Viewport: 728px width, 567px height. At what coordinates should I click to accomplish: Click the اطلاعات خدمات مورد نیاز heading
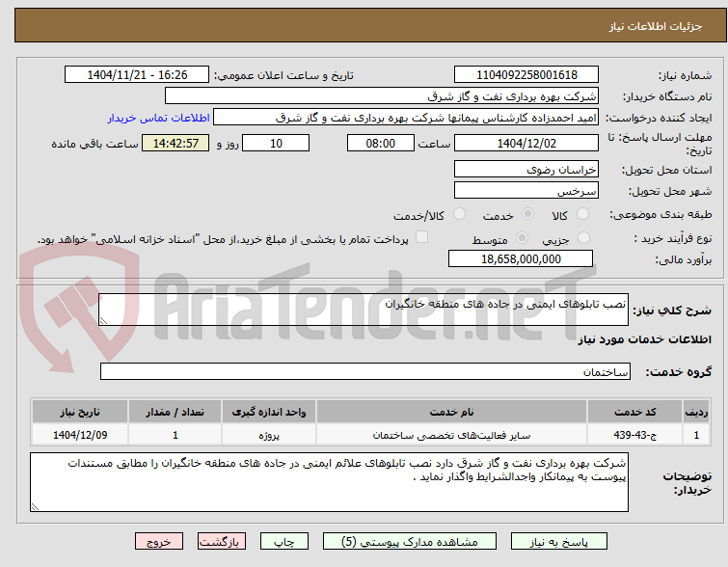coord(644,339)
